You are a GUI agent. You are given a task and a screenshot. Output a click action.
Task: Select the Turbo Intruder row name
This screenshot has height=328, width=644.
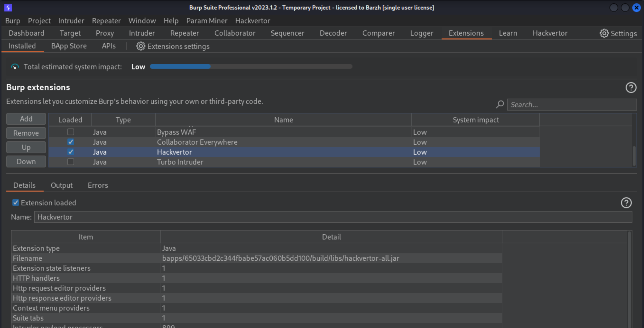pyautogui.click(x=180, y=162)
